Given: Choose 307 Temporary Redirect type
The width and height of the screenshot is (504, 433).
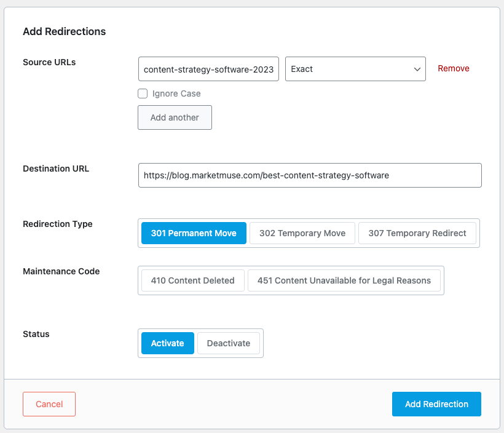Looking at the screenshot, I should pyautogui.click(x=417, y=233).
